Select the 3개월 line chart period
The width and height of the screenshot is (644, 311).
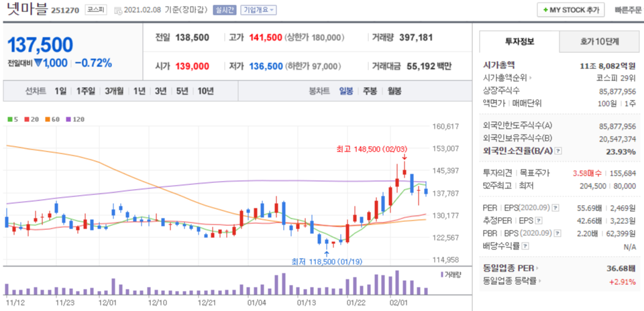tap(114, 91)
